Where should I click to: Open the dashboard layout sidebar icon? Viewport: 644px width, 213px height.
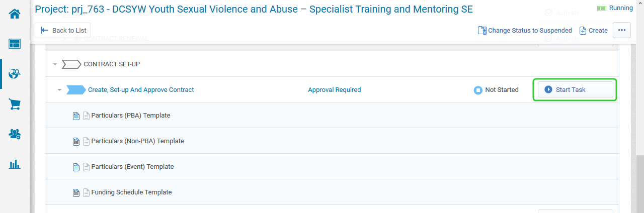point(15,44)
